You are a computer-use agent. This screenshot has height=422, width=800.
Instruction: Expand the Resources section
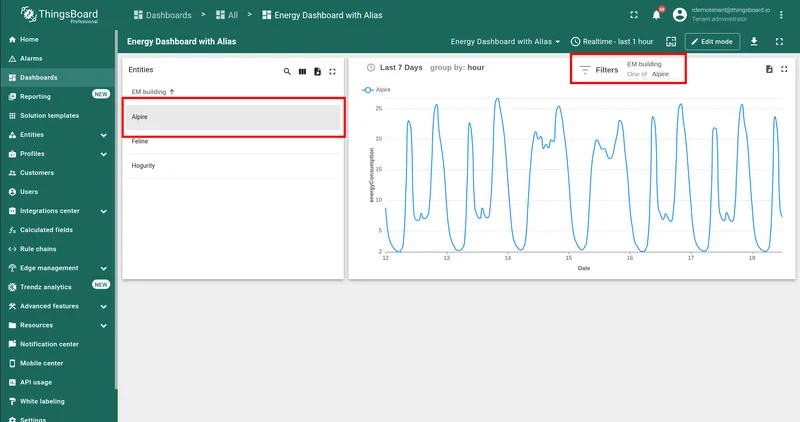tap(104, 326)
